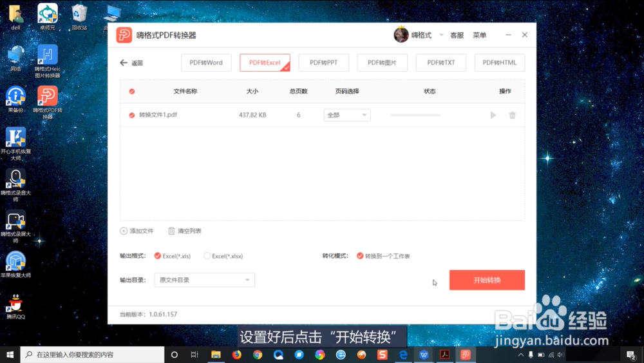The image size is (644, 363).
Task: Open 原文件目录 output directory dropdown
Action: coord(205,280)
